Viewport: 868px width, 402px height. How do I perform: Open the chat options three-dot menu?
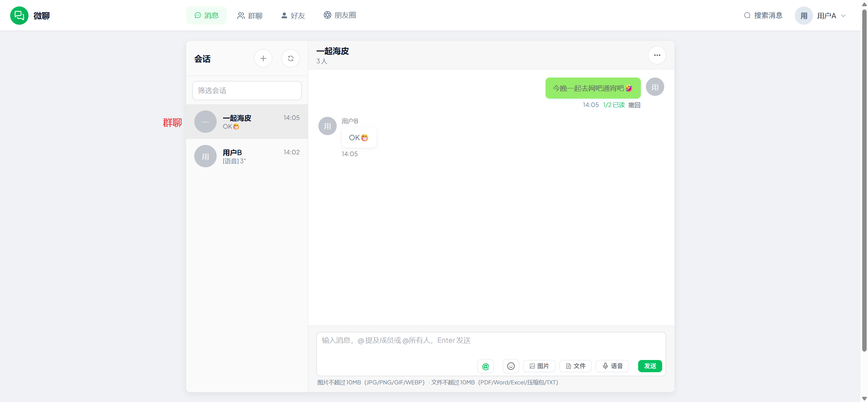tap(657, 55)
